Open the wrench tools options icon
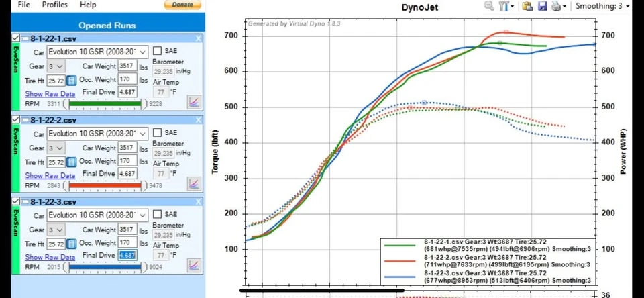Screen dimensions: 644x298 point(504,6)
